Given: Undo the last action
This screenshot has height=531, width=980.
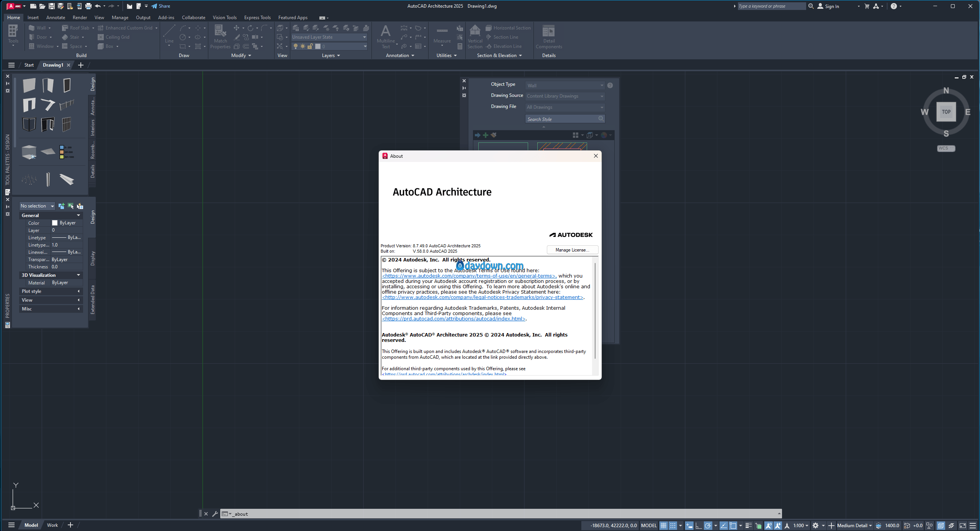Looking at the screenshot, I should point(98,6).
